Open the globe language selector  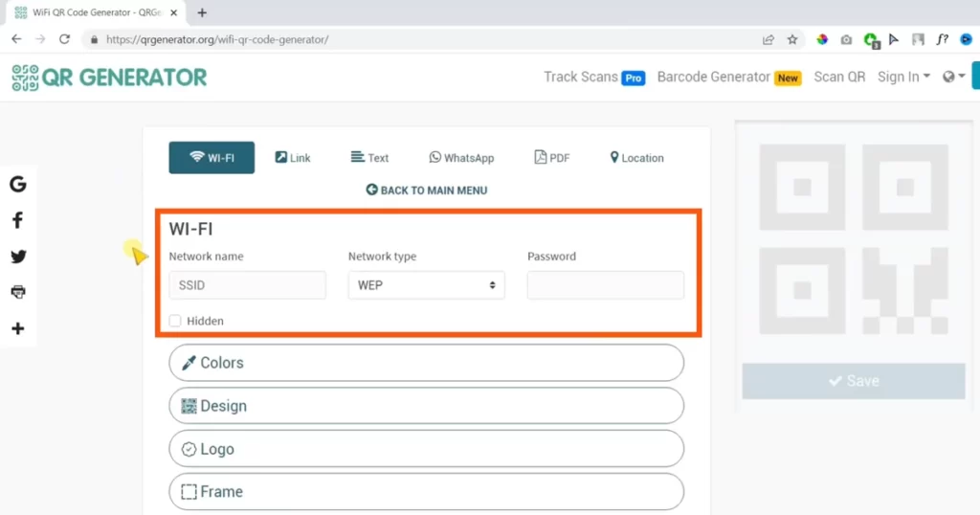[954, 77]
